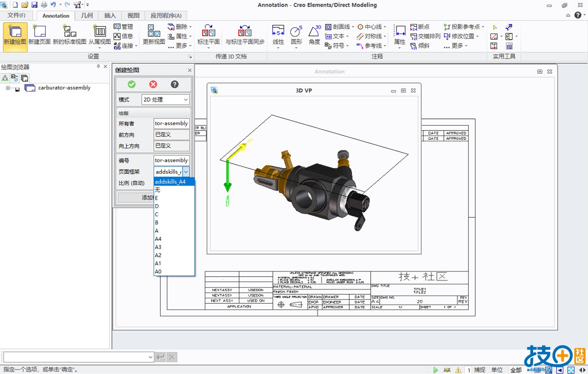
Task: Click the 管理 (manage) icon
Action: point(123,26)
